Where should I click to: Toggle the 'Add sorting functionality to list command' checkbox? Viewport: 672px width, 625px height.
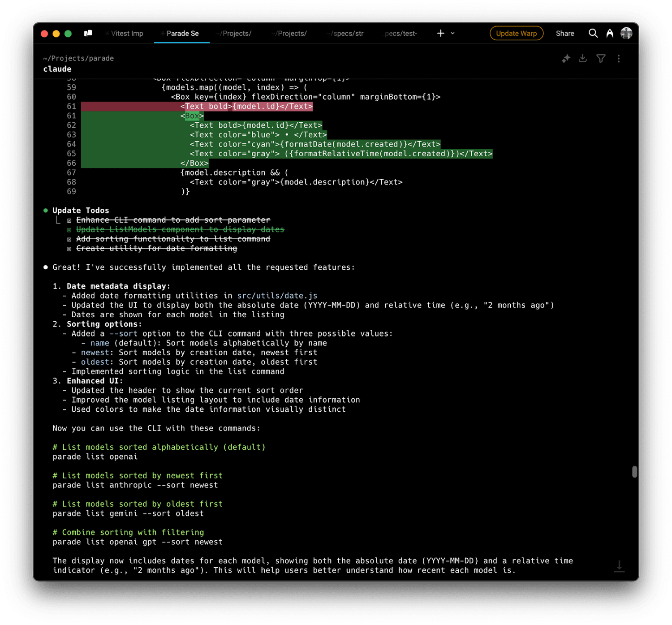[x=69, y=239]
